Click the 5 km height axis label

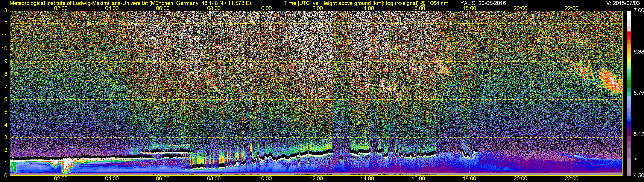(6, 112)
